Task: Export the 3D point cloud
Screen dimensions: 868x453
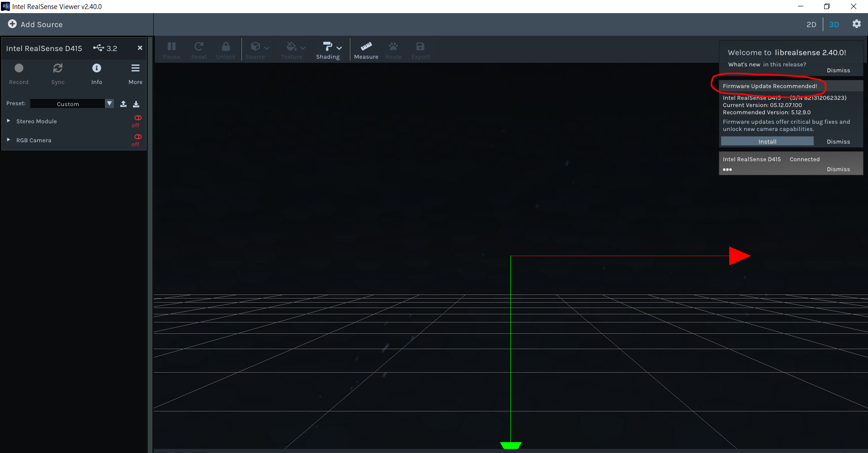Action: 420,50
